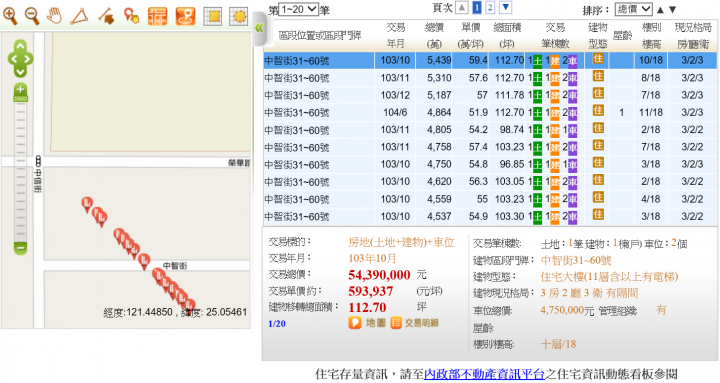Open 交易明細 transaction details button
The image size is (720, 383).
coord(415,323)
